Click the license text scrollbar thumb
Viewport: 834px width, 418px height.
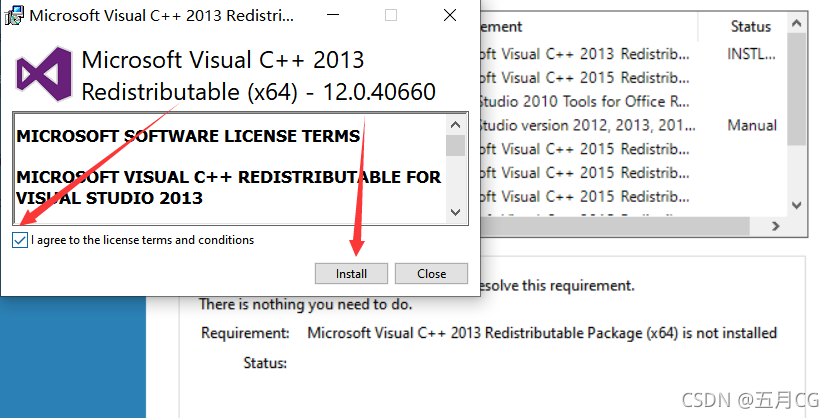(455, 146)
